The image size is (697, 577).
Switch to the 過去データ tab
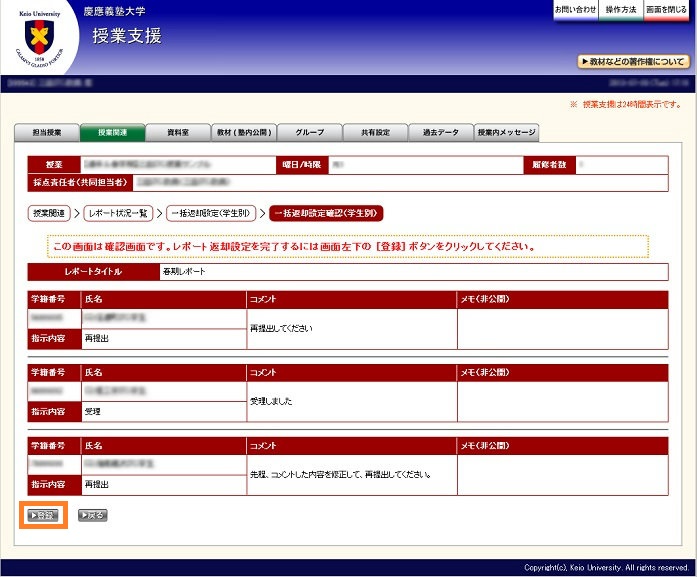coord(440,133)
